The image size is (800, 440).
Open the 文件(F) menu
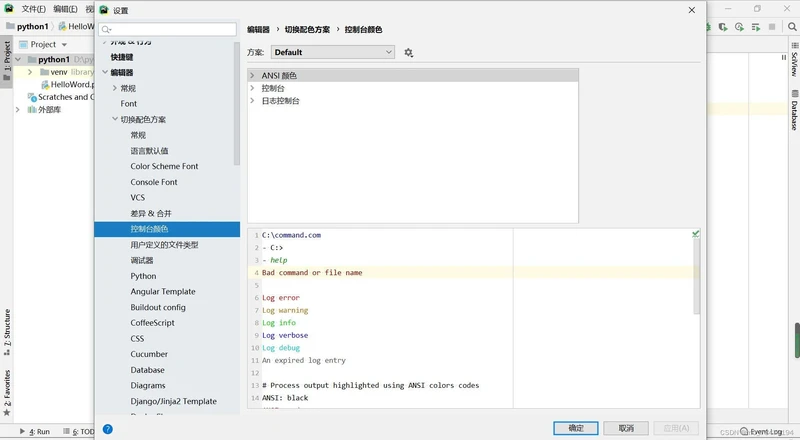(x=34, y=9)
